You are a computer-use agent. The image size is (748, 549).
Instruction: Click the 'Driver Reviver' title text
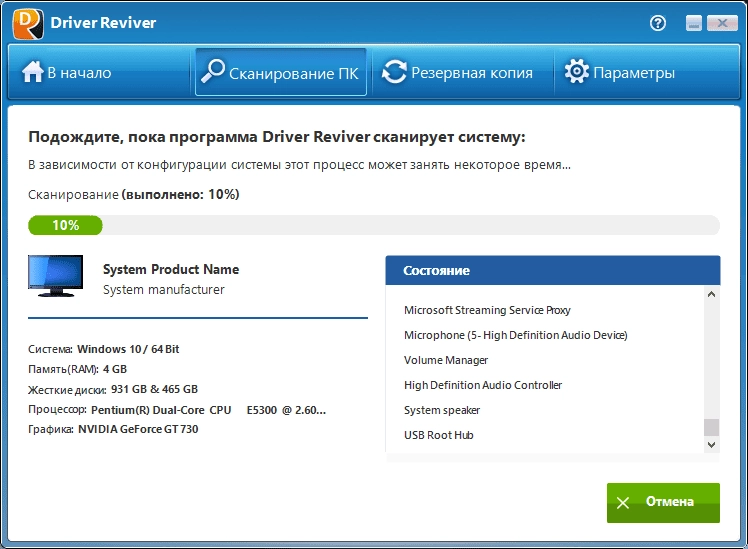[103, 22]
